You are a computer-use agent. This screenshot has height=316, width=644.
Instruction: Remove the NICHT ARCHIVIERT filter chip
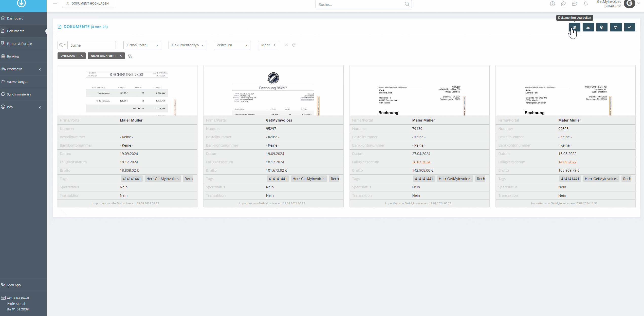pyautogui.click(x=121, y=56)
